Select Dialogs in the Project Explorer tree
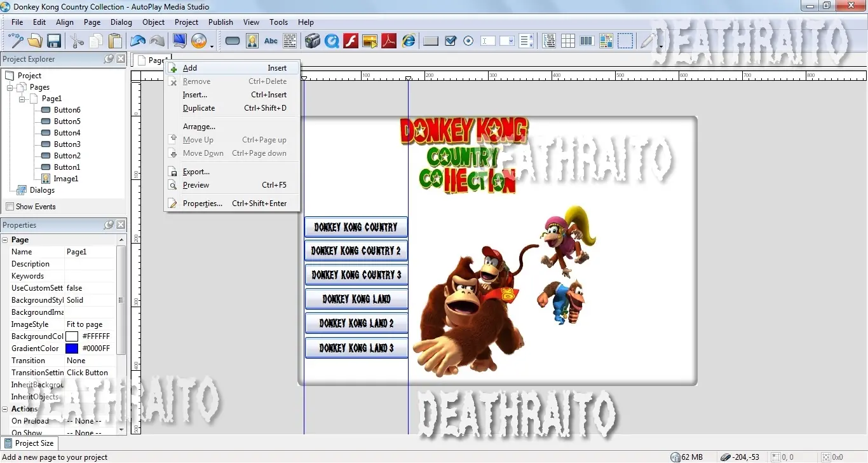 click(42, 190)
